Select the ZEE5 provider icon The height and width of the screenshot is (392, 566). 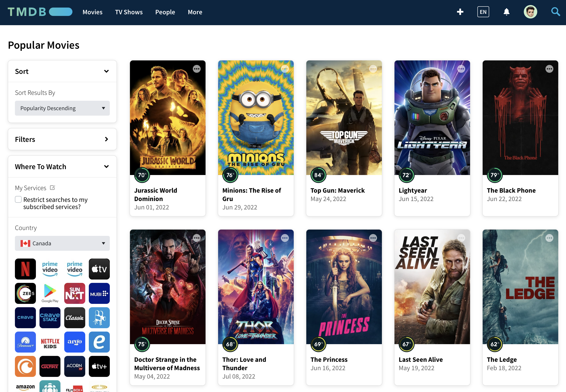pos(25,293)
